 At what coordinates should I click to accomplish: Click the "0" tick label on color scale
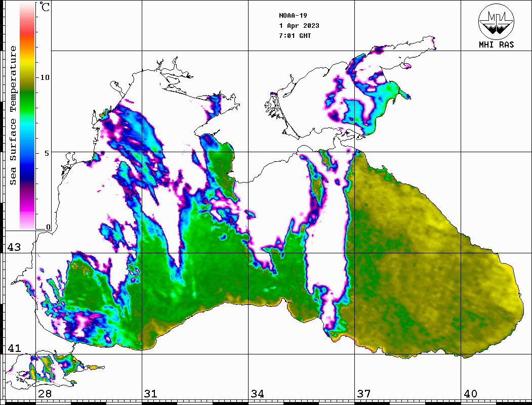[48, 227]
